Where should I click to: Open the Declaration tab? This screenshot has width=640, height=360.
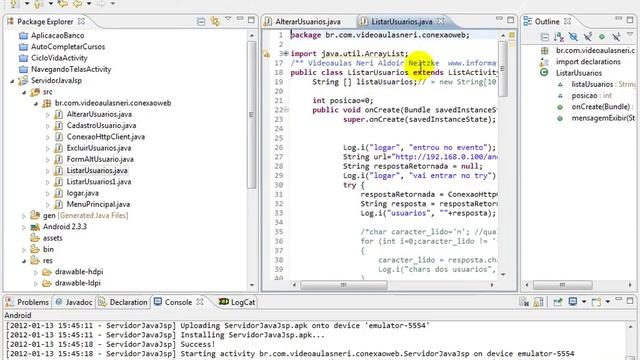click(x=123, y=302)
